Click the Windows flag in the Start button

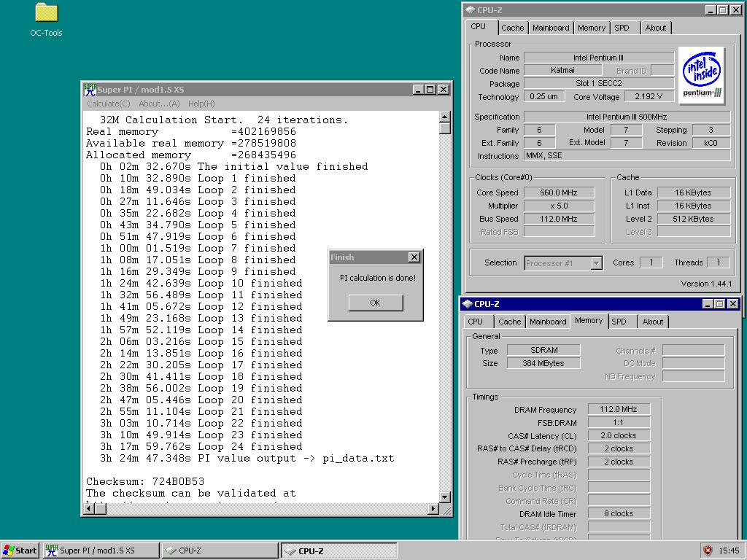pos(9,551)
